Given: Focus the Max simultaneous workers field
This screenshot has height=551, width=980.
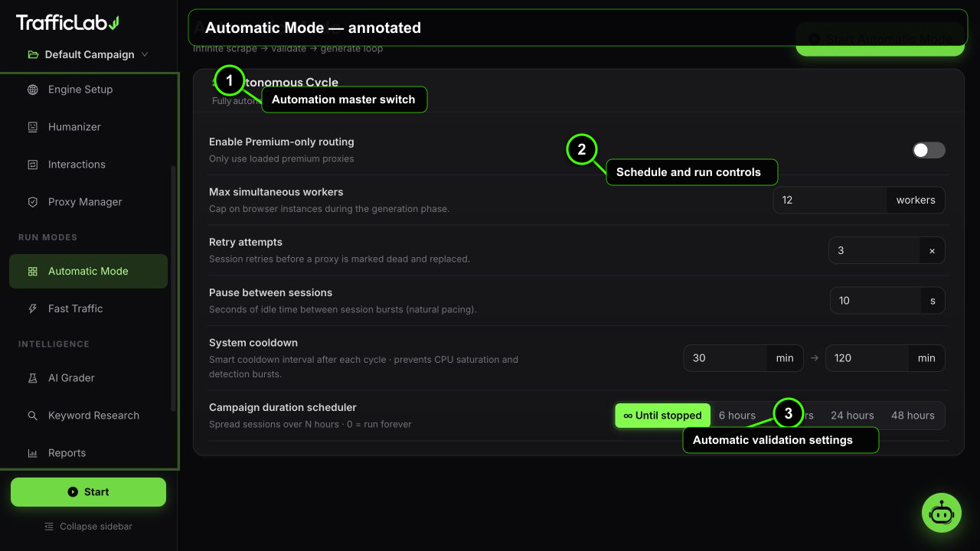Looking at the screenshot, I should (830, 200).
